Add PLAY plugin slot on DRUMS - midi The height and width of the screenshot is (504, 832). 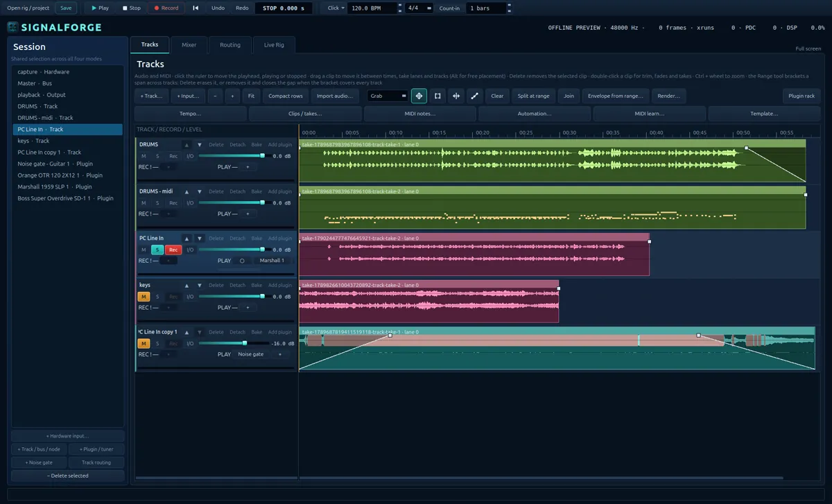[248, 214]
